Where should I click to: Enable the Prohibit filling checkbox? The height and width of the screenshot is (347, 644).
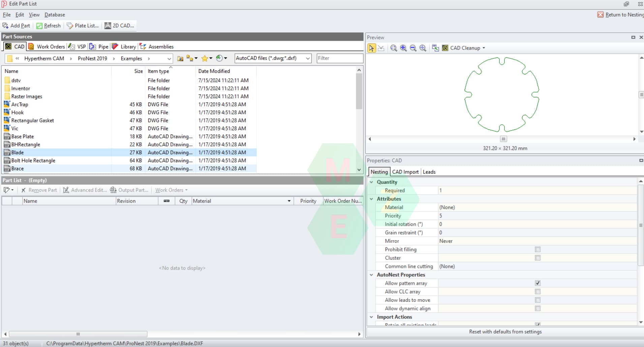538,250
